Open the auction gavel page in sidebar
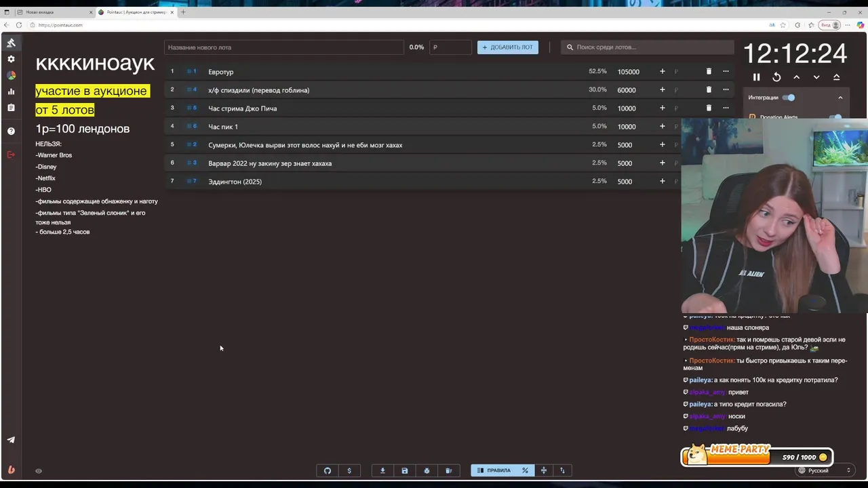Image resolution: width=868 pixels, height=488 pixels. 11,43
